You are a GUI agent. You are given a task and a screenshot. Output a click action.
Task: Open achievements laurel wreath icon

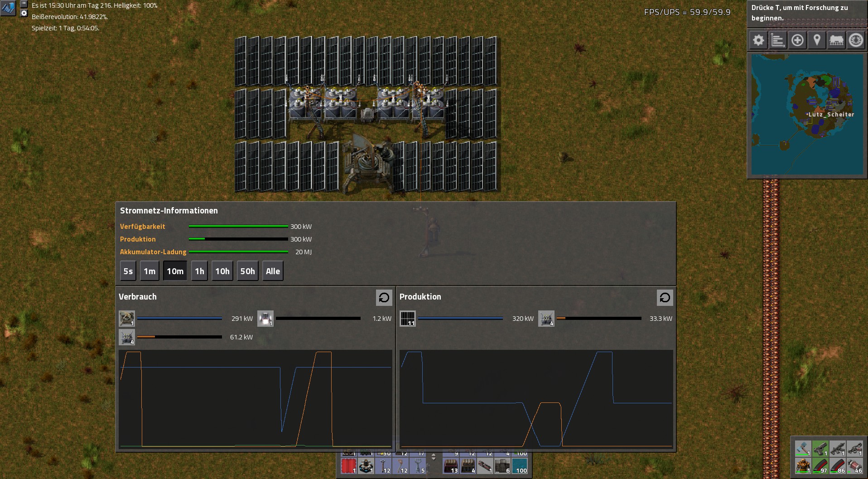[x=856, y=40]
